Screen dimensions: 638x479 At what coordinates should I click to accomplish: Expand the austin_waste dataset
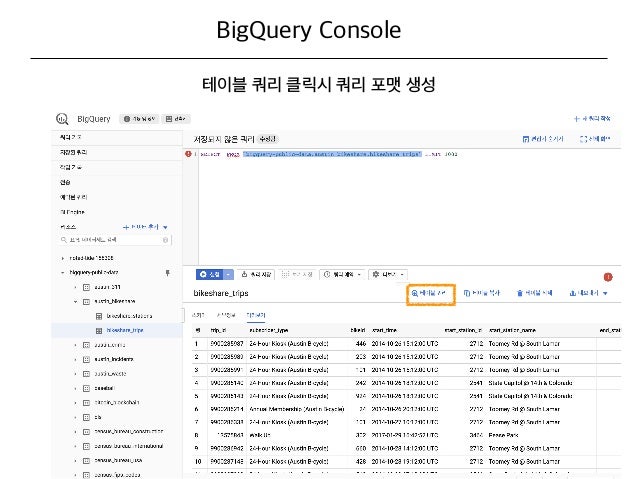(75, 374)
